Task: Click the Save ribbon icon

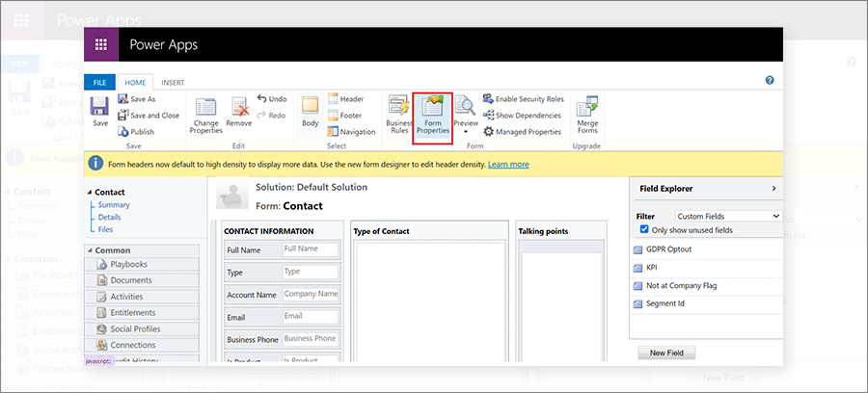Action: coord(100,112)
